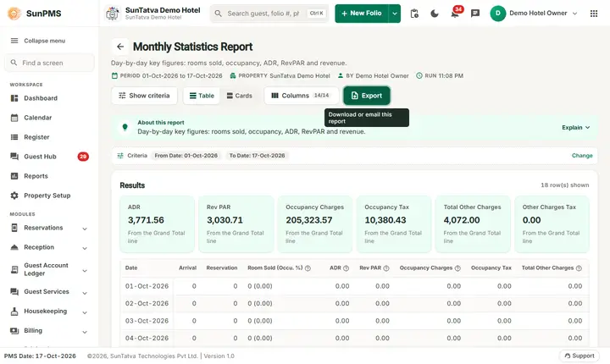Open Columns 14/14 selector

point(301,96)
